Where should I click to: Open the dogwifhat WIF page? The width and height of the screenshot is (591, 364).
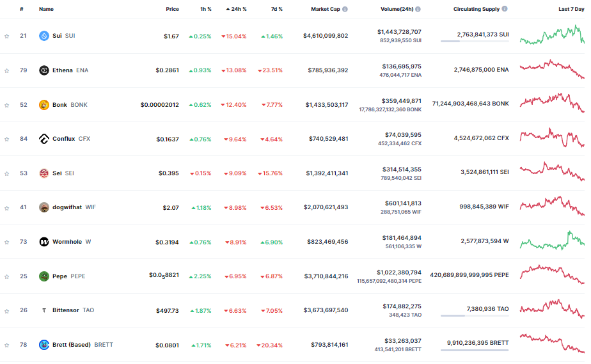pyautogui.click(x=74, y=207)
